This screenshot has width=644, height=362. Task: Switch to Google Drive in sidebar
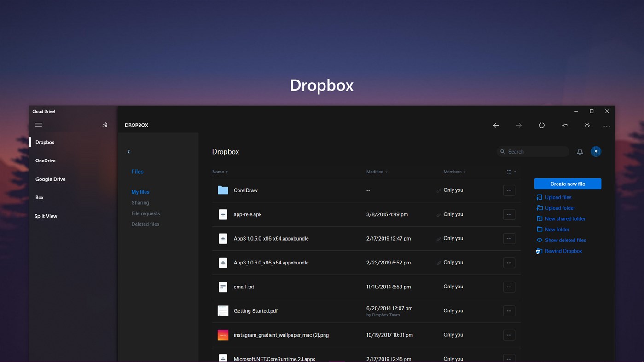[x=50, y=179]
